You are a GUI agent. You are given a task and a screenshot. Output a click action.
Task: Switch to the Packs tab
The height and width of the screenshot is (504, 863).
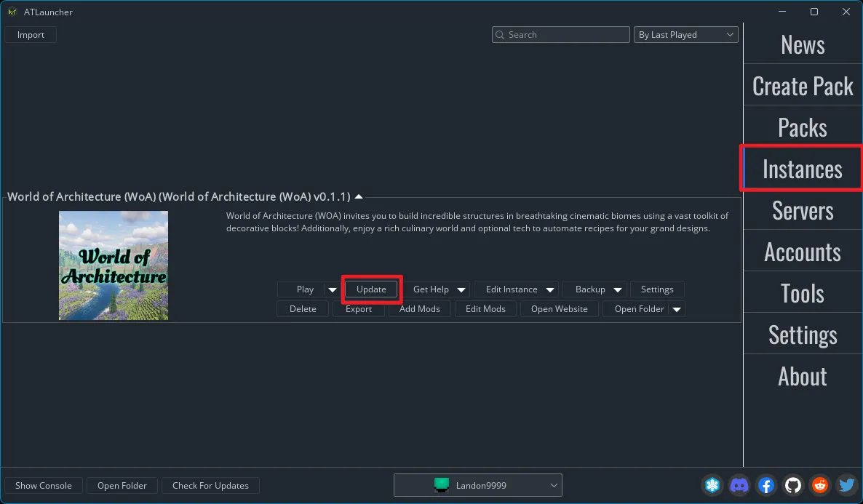point(803,128)
